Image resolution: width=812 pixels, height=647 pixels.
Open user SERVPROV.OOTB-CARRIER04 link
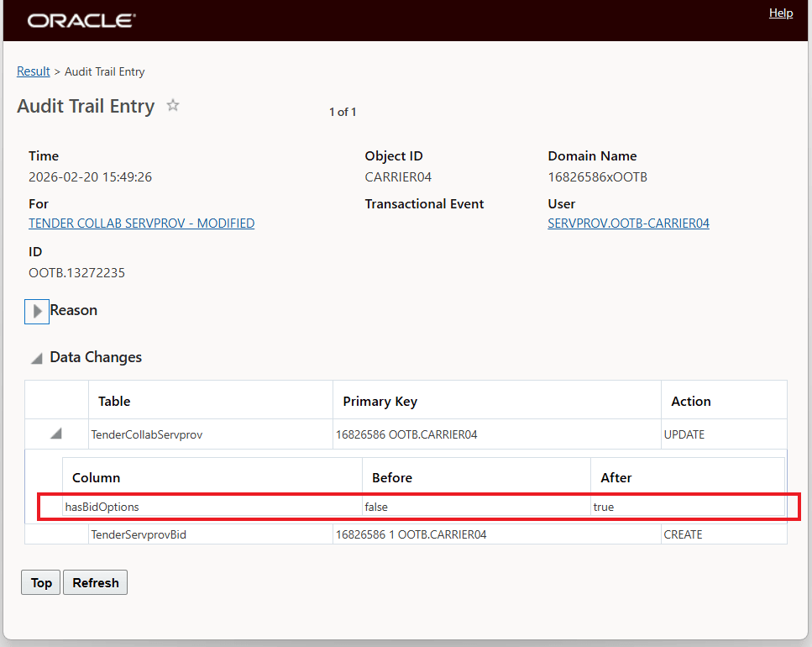point(628,224)
